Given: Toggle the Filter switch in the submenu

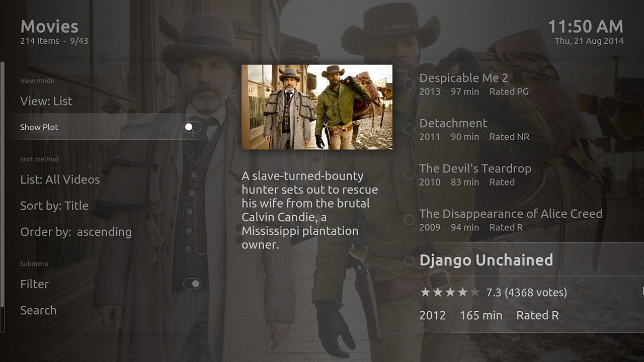Looking at the screenshot, I should (192, 284).
